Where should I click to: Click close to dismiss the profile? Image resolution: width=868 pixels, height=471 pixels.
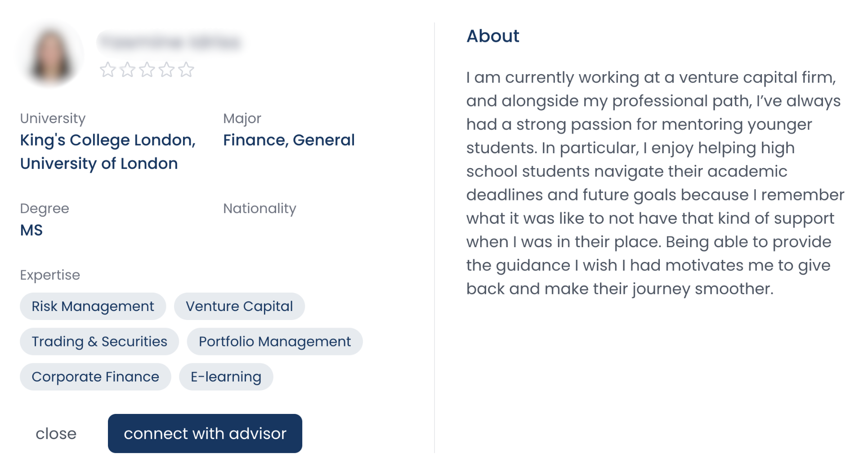point(56,433)
